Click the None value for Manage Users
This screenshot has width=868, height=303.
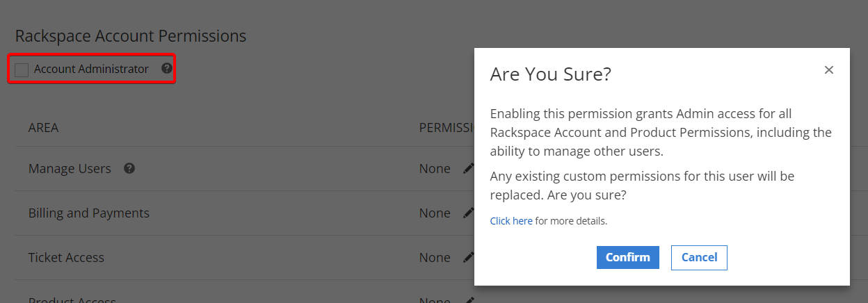coord(435,169)
